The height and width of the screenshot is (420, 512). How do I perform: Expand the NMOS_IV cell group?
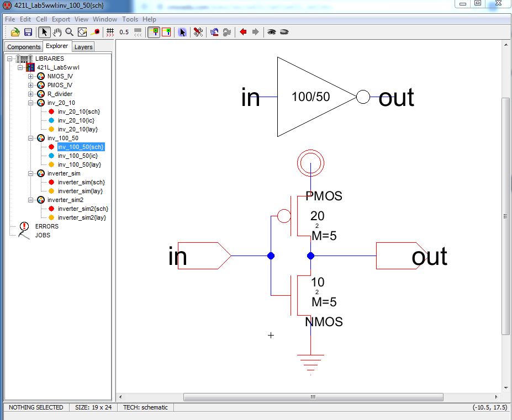click(31, 76)
